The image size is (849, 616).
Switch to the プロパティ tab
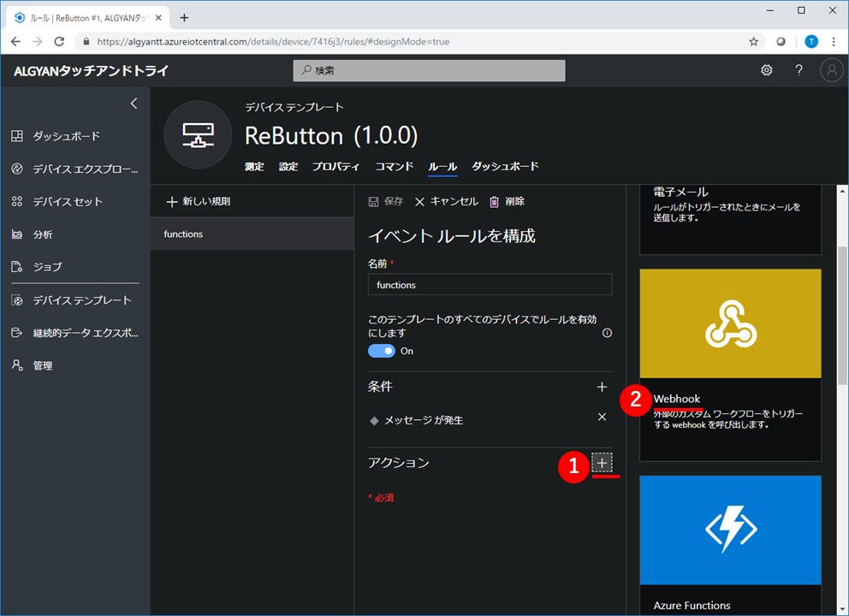coord(335,166)
